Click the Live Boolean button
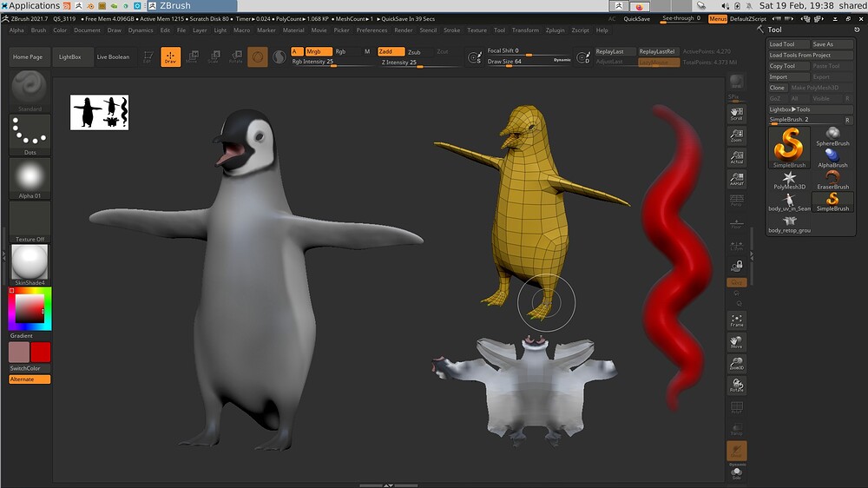 [113, 57]
